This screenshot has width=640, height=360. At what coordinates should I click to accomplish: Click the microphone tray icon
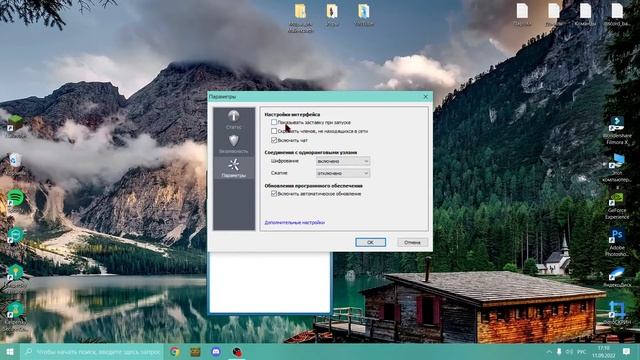pos(559,351)
